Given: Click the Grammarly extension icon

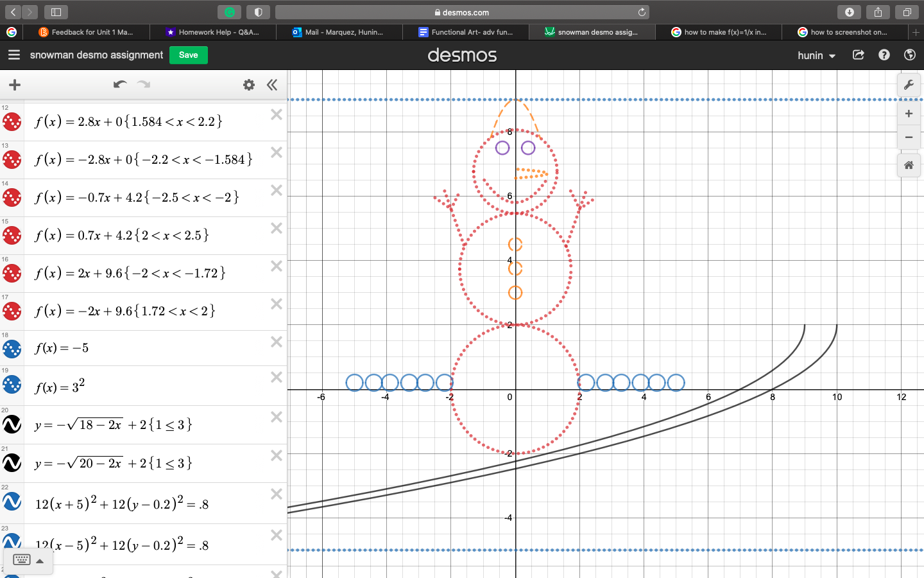Looking at the screenshot, I should 229,12.
